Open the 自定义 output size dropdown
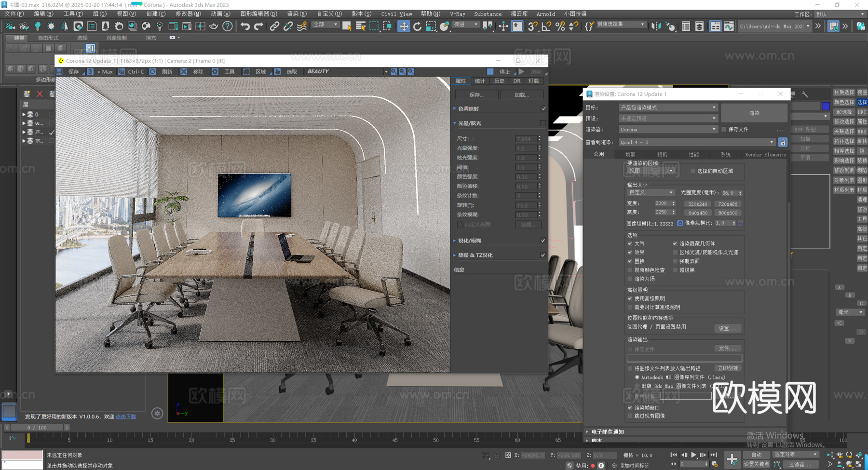868x470 pixels. 650,192
